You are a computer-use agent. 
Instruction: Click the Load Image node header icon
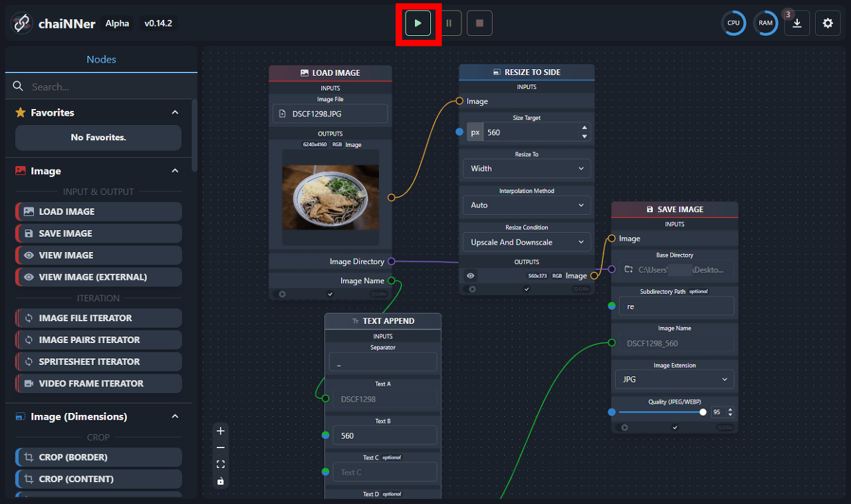[304, 72]
